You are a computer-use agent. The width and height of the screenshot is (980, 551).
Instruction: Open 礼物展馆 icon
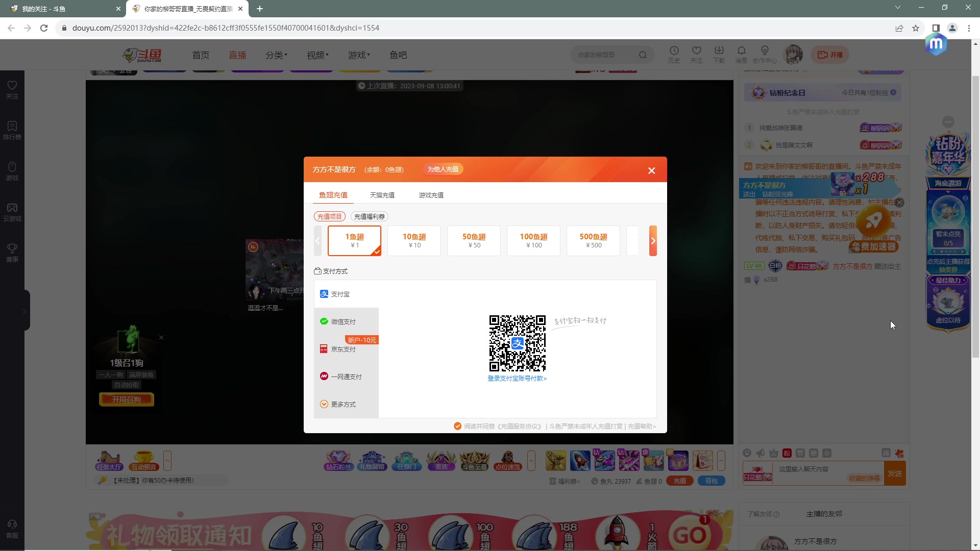pos(372,461)
